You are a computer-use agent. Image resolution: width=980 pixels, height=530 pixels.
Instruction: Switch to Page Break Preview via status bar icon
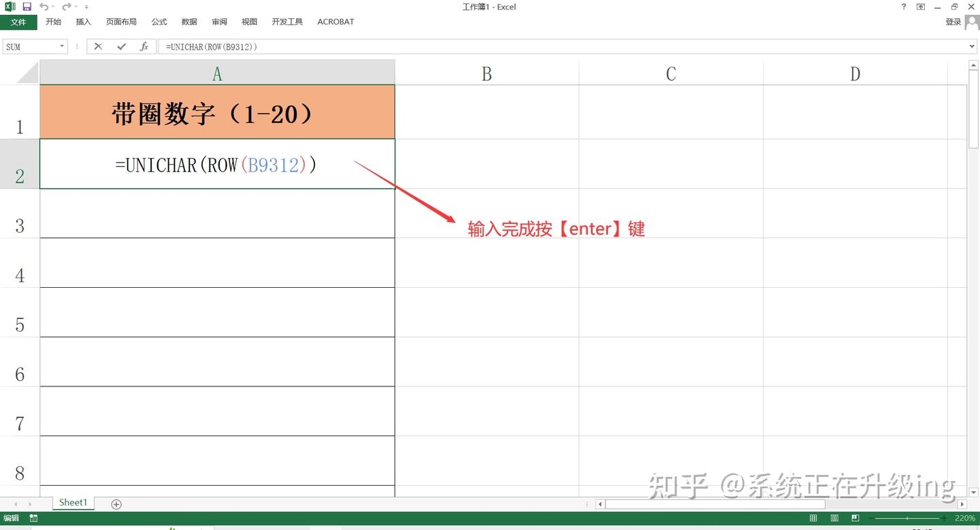[x=855, y=518]
